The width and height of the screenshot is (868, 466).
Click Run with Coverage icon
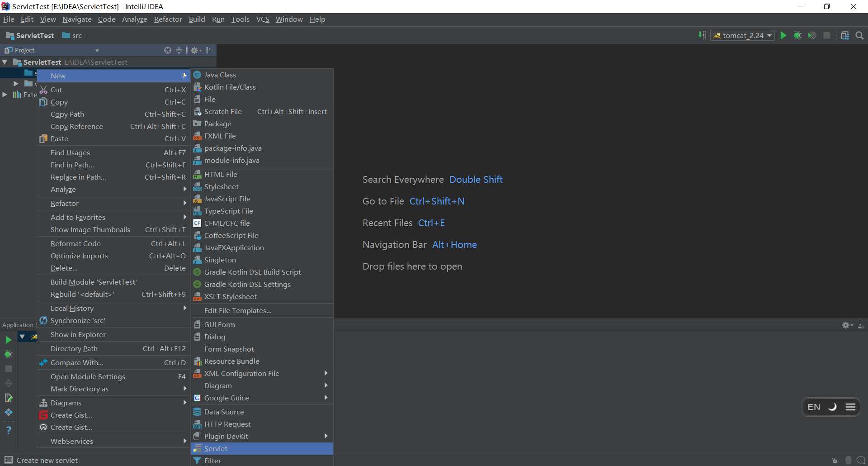pyautogui.click(x=812, y=35)
